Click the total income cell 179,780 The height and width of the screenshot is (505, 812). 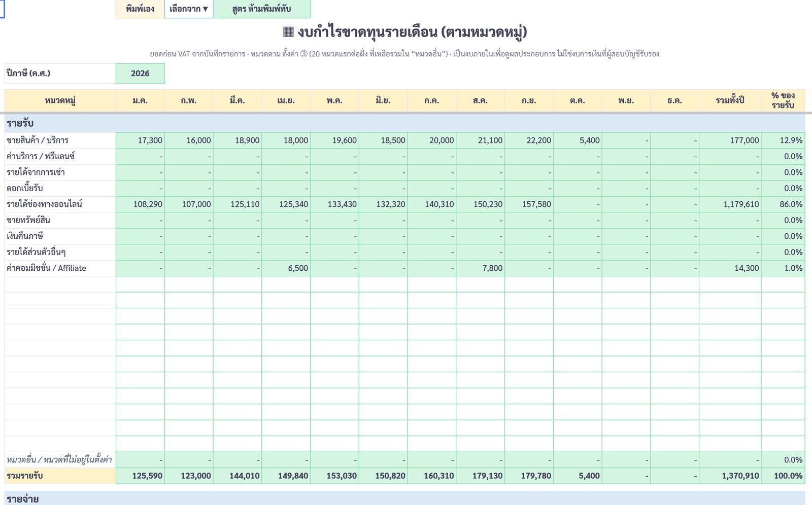click(529, 476)
